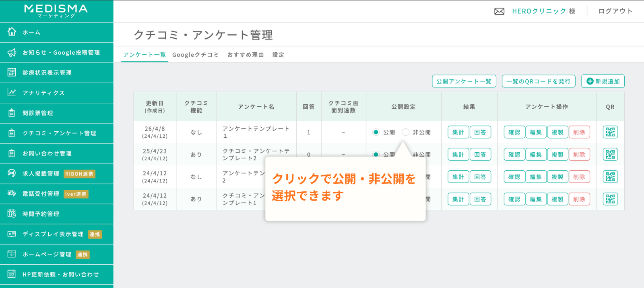This screenshot has width=644, height=288.
Task: Click 複製 for row dated 26/4/8
Action: (x=558, y=132)
